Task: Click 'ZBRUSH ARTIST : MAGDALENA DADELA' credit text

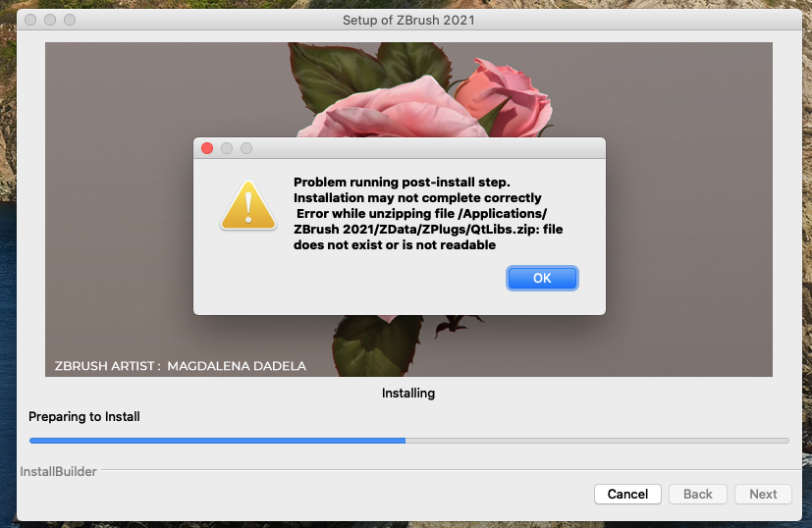Action: click(x=181, y=366)
